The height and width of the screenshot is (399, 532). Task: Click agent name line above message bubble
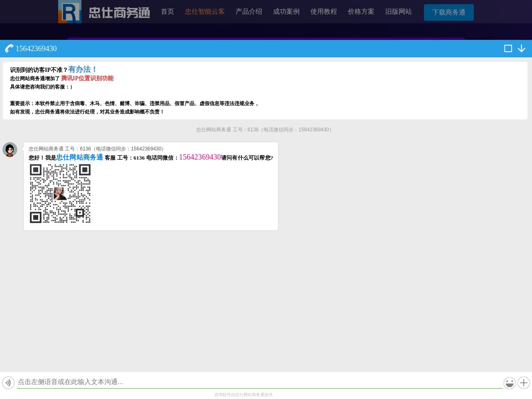point(97,149)
